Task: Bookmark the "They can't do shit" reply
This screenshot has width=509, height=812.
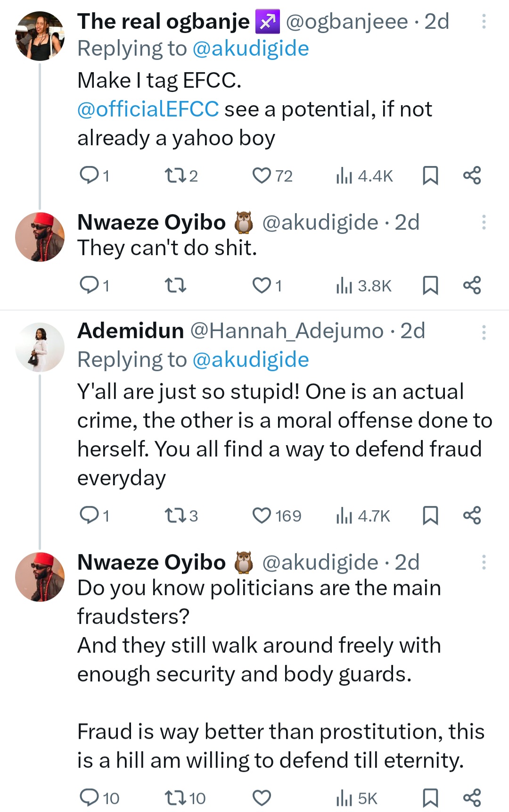Action: pos(430,286)
